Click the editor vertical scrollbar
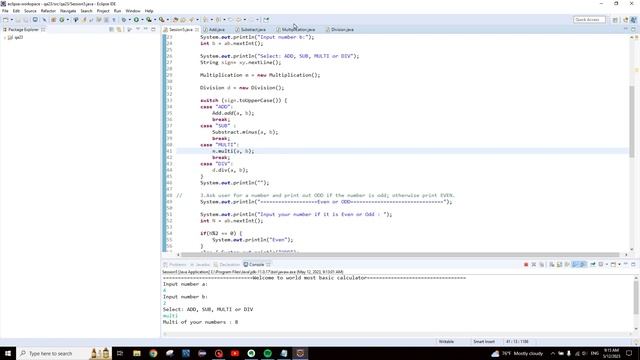 [632, 122]
